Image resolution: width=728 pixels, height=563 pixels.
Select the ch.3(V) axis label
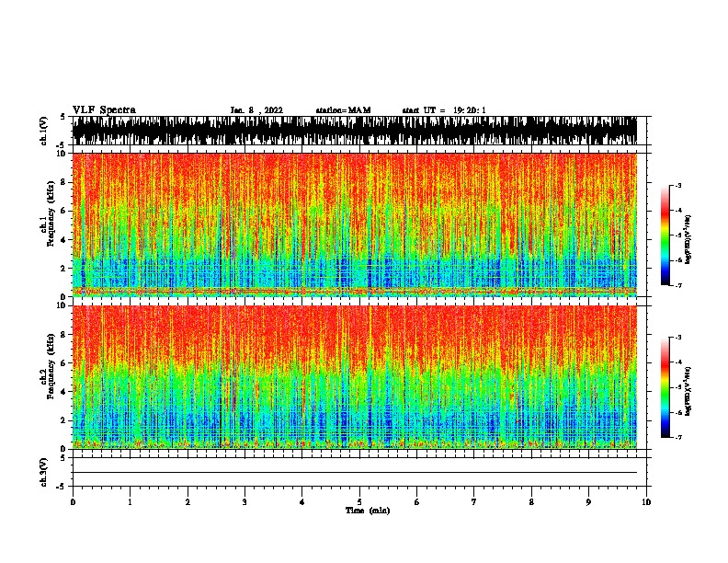click(x=44, y=472)
